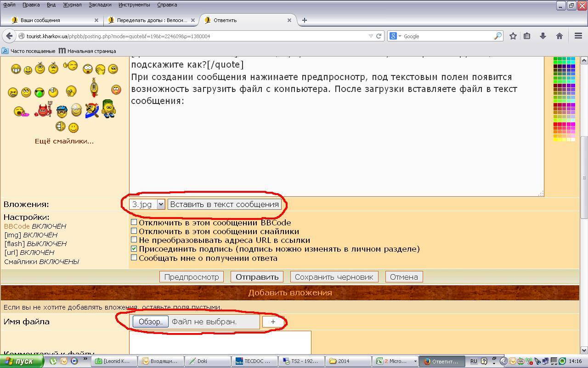The image size is (588, 368).
Task: Click the Firefox reload page icon
Action: pos(379,36)
